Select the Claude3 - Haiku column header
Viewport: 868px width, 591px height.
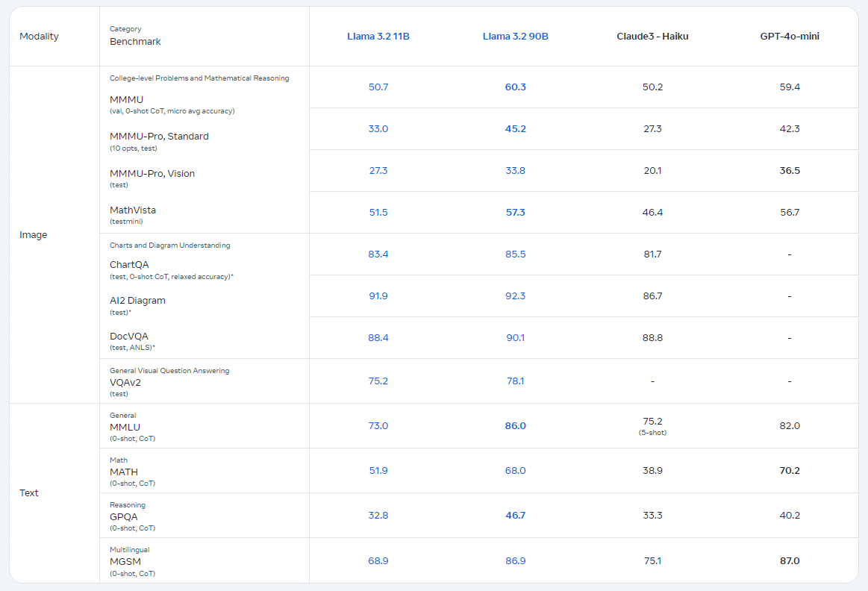652,36
